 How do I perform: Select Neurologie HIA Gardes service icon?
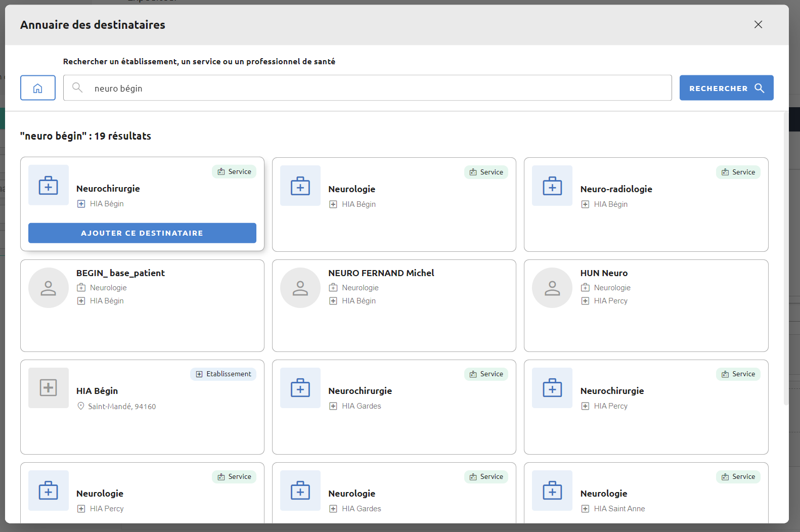coord(300,491)
